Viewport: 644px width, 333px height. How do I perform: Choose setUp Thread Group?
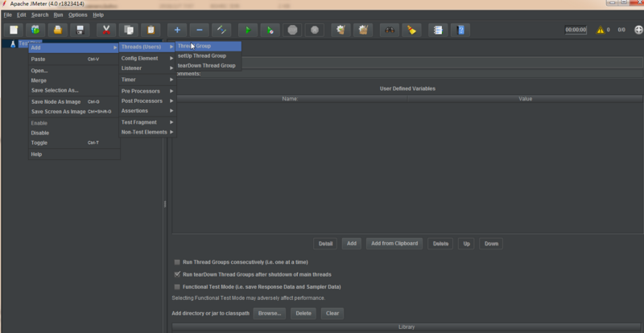[x=208, y=55]
